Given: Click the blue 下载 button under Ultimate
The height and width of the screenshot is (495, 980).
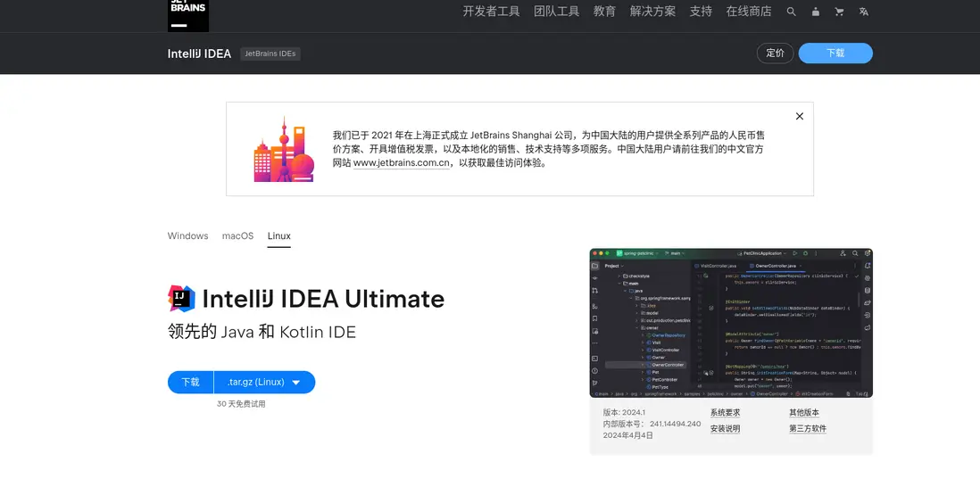Looking at the screenshot, I should [x=191, y=382].
